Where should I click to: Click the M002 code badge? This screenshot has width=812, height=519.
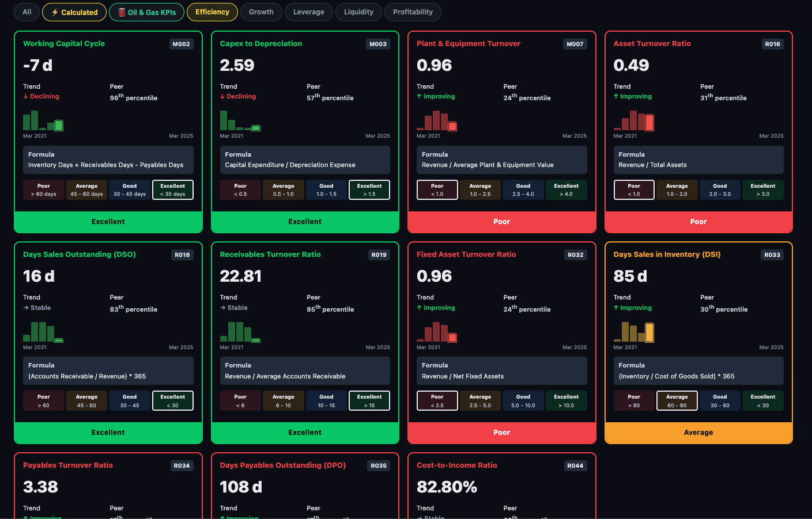tap(181, 44)
